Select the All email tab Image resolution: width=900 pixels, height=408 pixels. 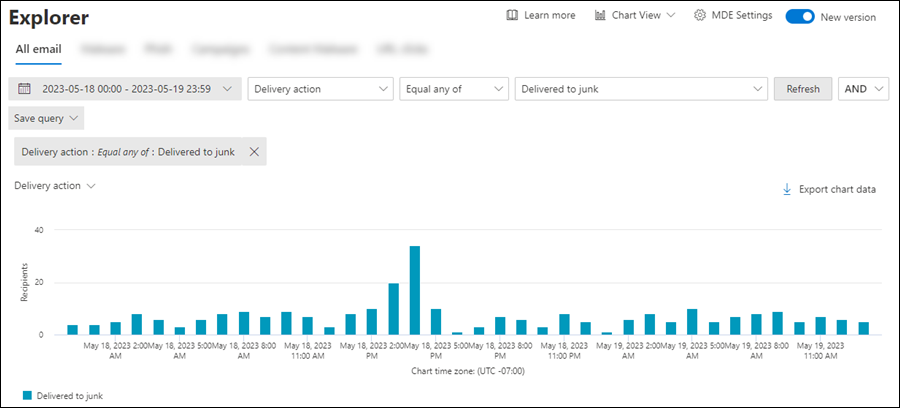click(x=37, y=48)
